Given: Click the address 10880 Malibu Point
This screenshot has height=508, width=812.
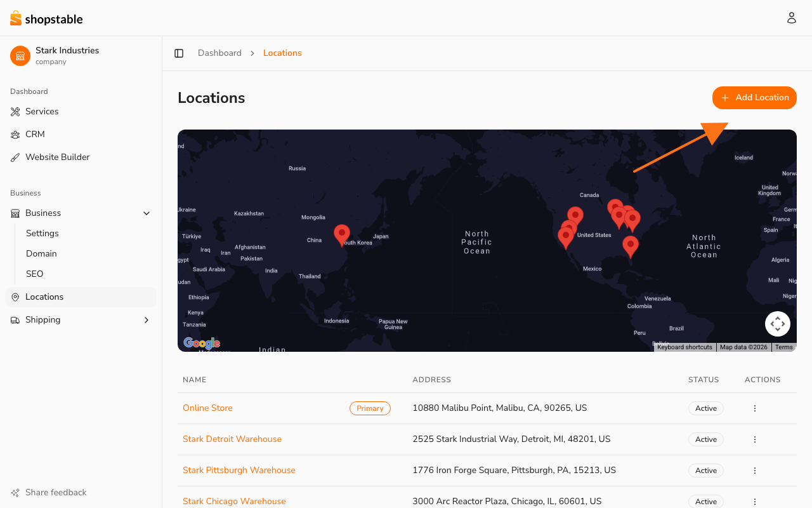Looking at the screenshot, I should click(x=500, y=408).
